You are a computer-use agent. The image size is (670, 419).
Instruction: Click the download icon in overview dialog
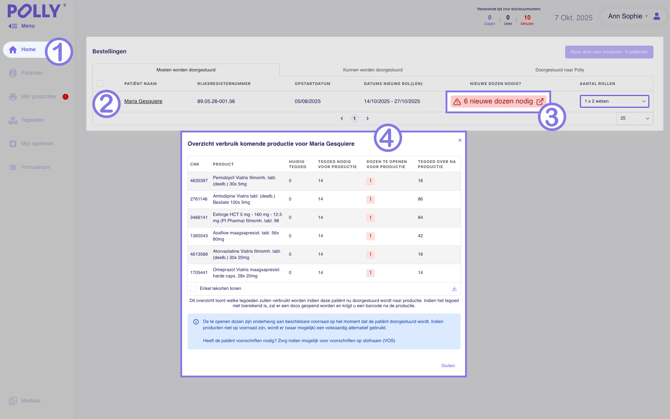click(x=454, y=289)
